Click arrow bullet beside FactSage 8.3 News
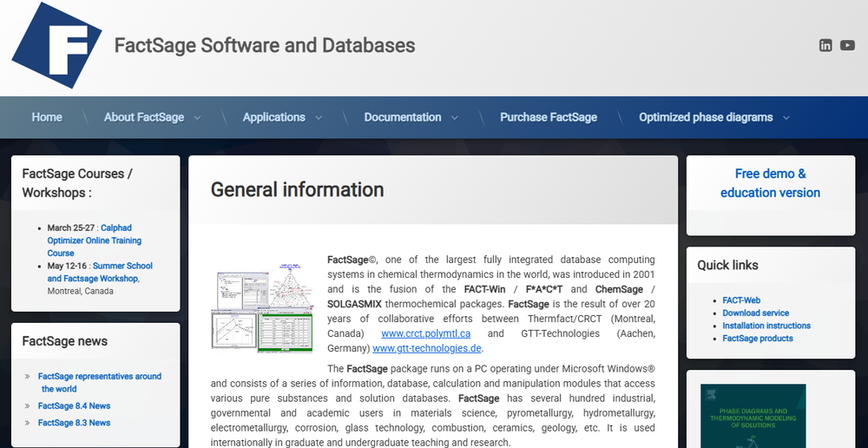Image resolution: width=868 pixels, height=448 pixels. 28,423
